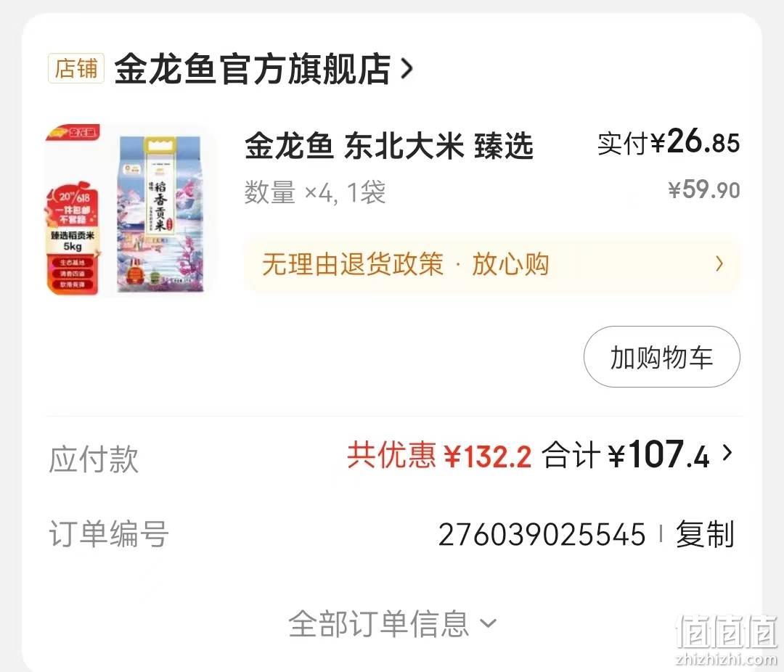Click the 共优惠 ¥132.2 discount text
The height and width of the screenshot is (672, 784).
click(x=439, y=456)
